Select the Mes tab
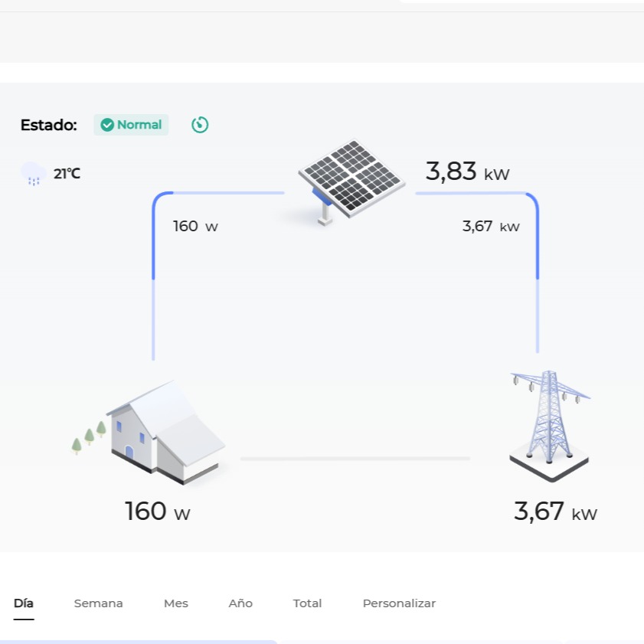The image size is (644, 644). [175, 603]
